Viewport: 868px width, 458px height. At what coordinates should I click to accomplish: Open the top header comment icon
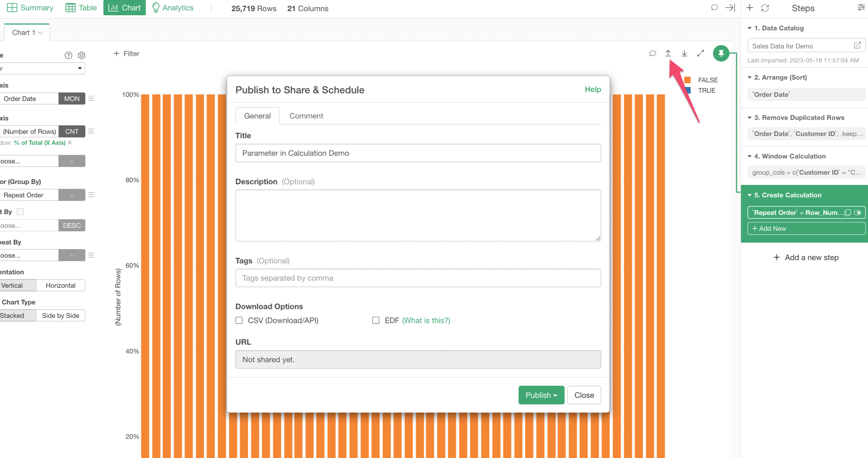[x=714, y=7]
